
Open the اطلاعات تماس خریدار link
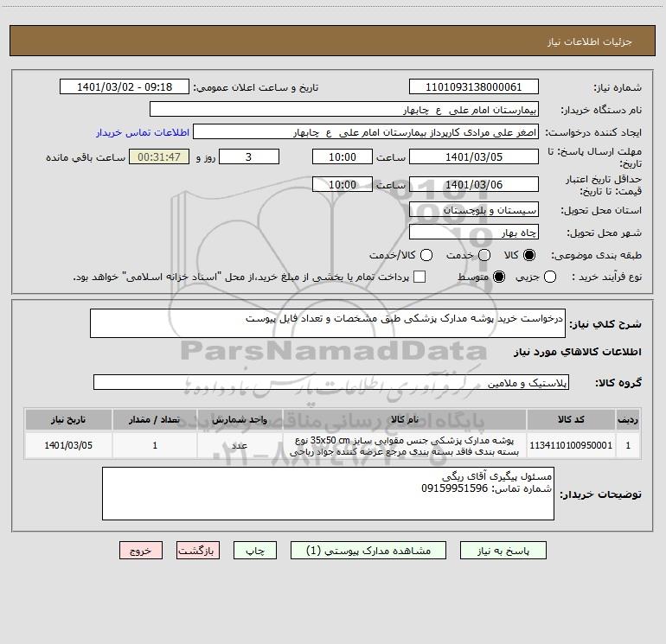(143, 132)
